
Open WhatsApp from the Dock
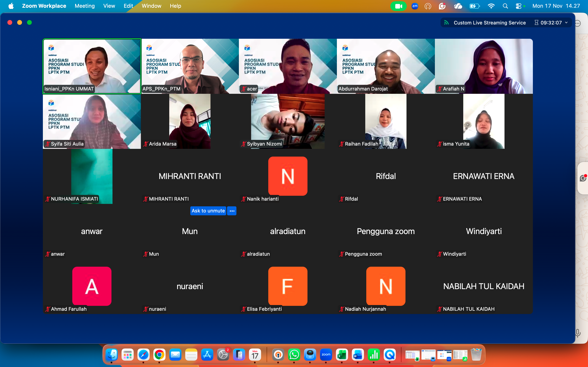point(294,355)
